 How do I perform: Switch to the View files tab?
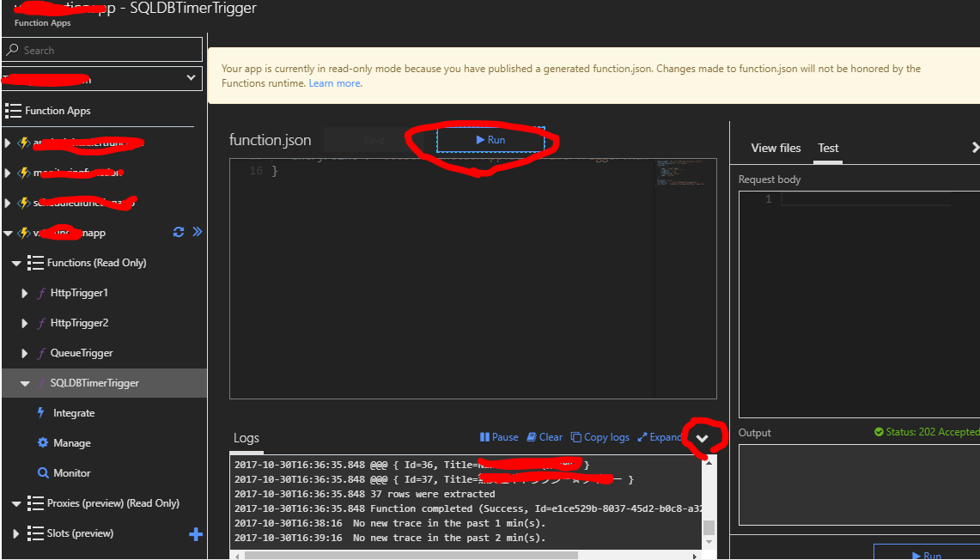coord(776,148)
